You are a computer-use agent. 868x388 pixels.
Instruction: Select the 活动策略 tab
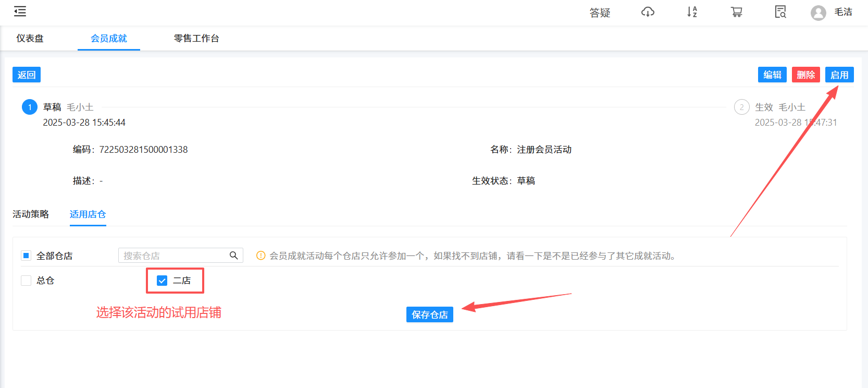click(31, 214)
